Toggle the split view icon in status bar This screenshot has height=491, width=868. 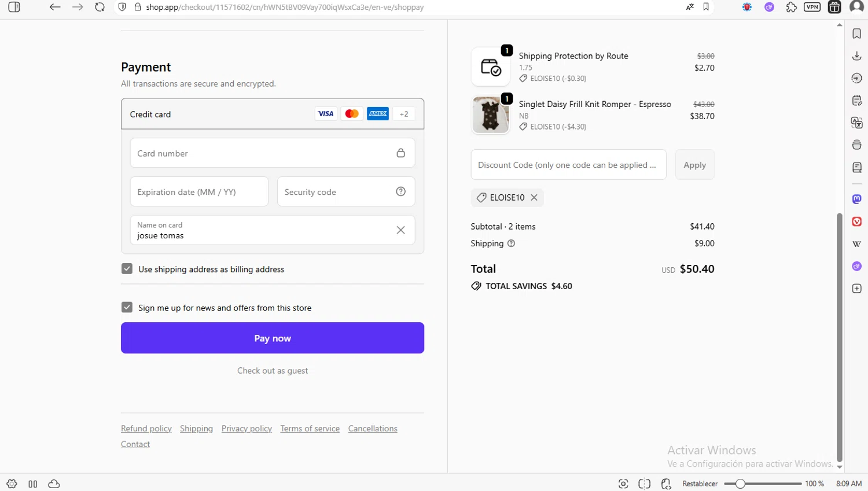tap(644, 484)
